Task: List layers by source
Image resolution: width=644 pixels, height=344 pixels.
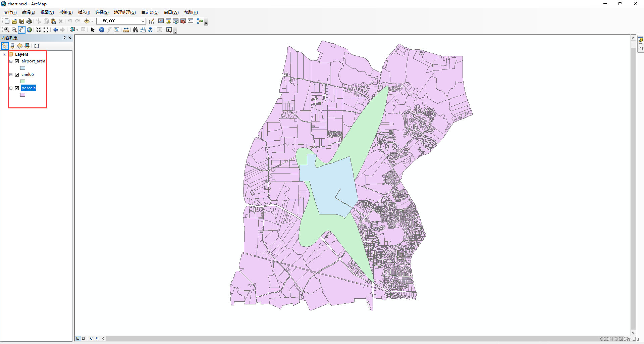Action: click(12, 46)
